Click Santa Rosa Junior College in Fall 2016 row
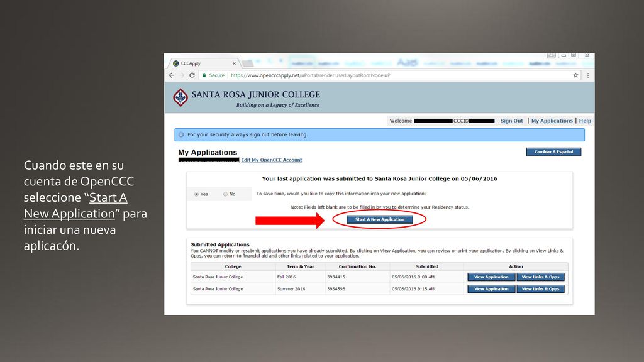 pyautogui.click(x=218, y=277)
